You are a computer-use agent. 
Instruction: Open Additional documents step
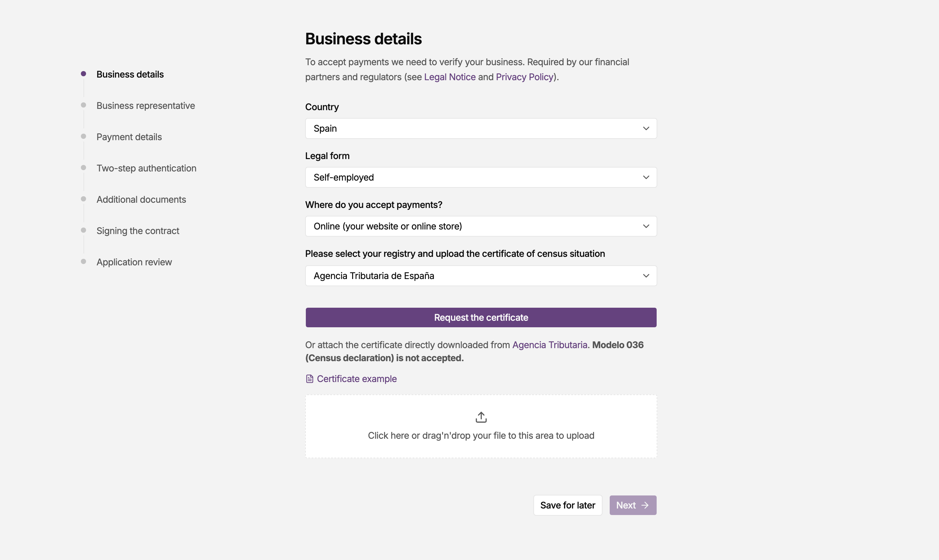pyautogui.click(x=141, y=199)
